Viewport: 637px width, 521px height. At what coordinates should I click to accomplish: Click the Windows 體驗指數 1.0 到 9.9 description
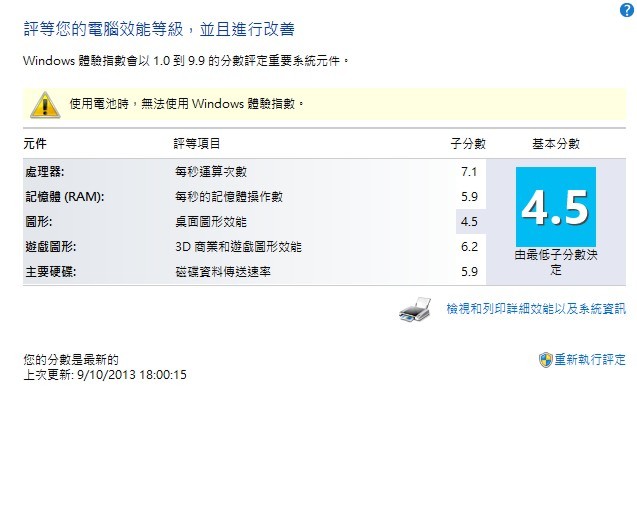point(186,61)
